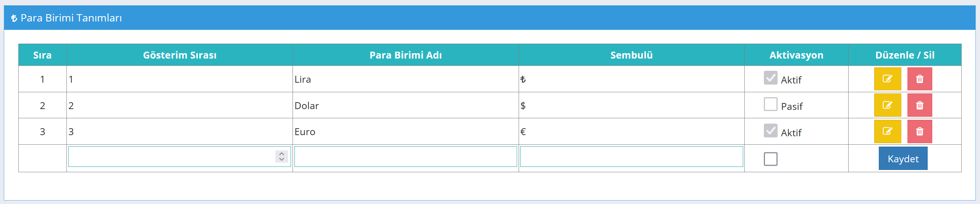Toggle the Aktif checkbox for Euro

pyautogui.click(x=770, y=131)
